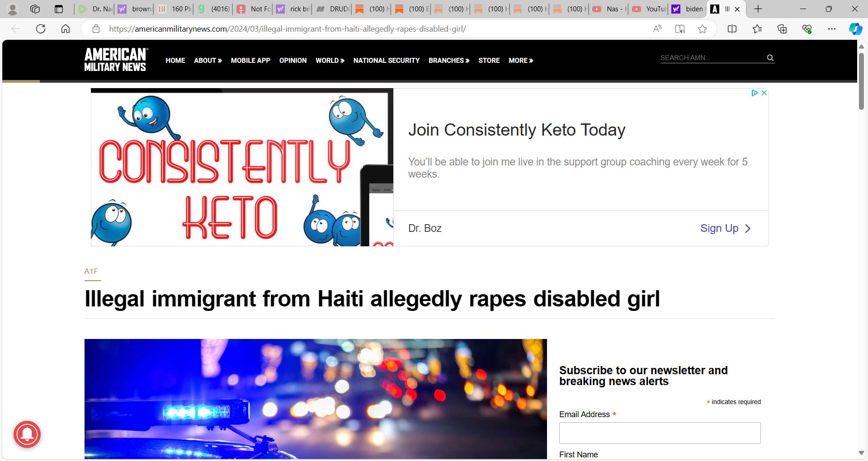Open Read aloud icon in address bar

(x=657, y=29)
